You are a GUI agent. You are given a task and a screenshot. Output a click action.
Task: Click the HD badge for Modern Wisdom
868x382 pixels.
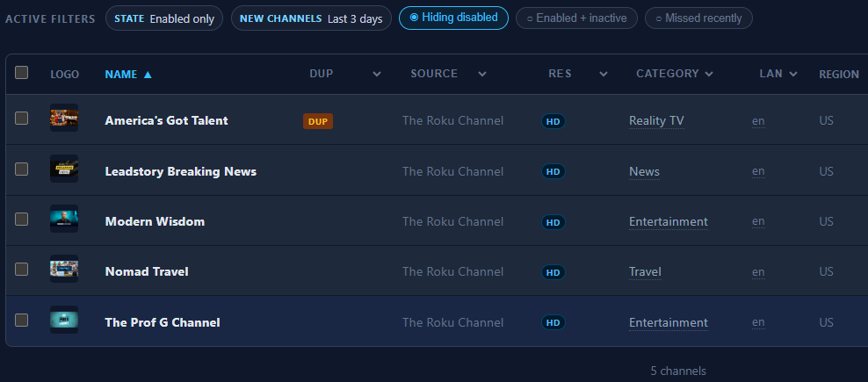pos(553,222)
